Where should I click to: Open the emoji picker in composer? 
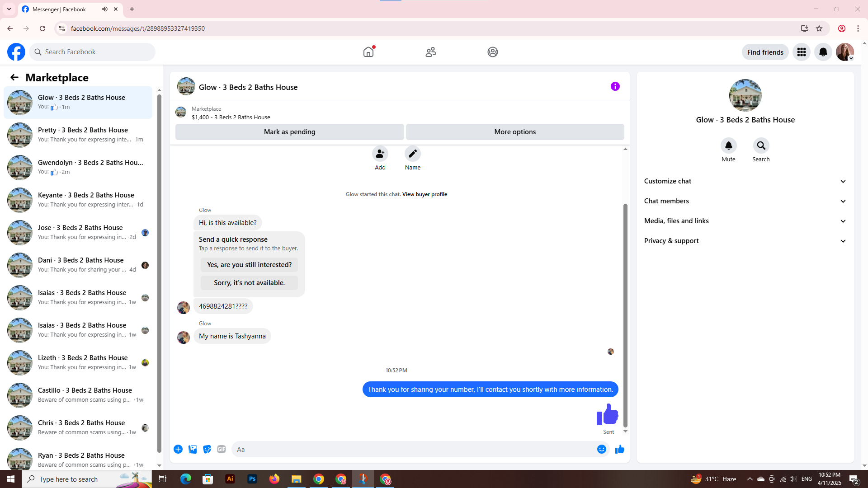pos(602,449)
